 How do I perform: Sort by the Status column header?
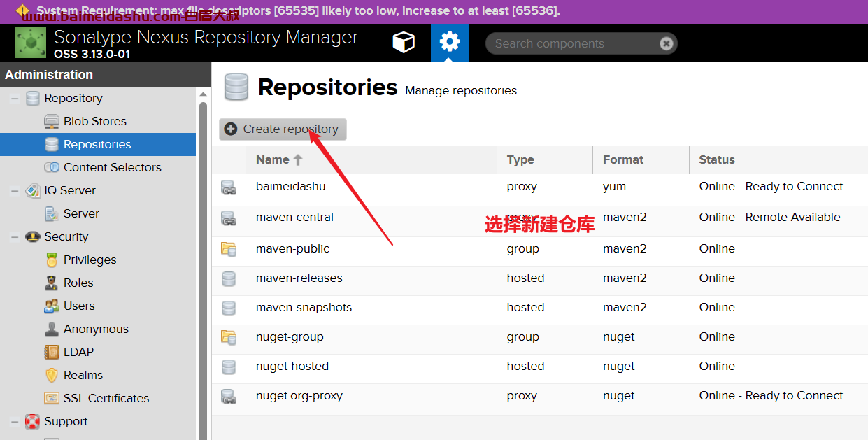coord(778,159)
